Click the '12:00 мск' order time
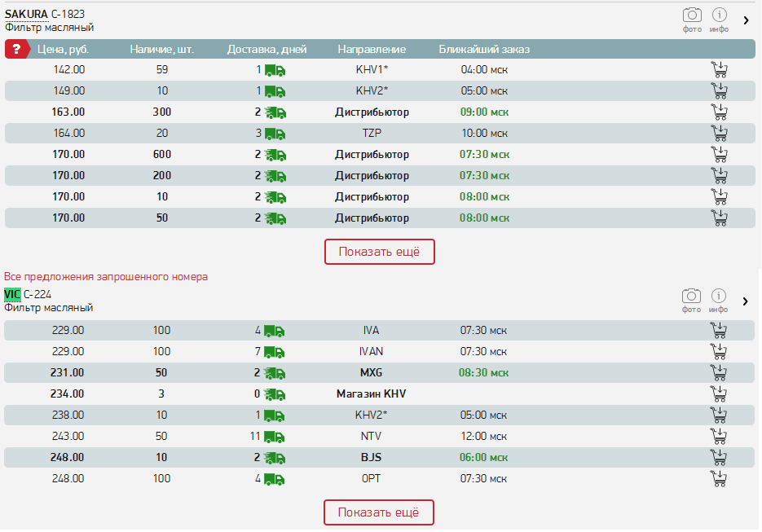 click(x=483, y=437)
